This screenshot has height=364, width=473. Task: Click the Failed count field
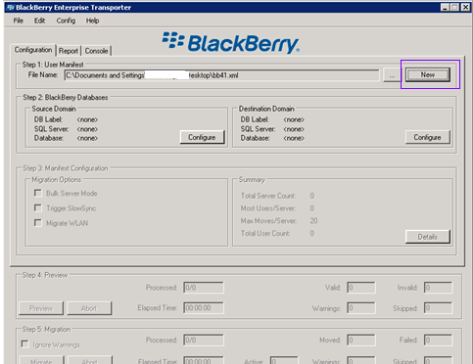pyautogui.click(x=438, y=340)
